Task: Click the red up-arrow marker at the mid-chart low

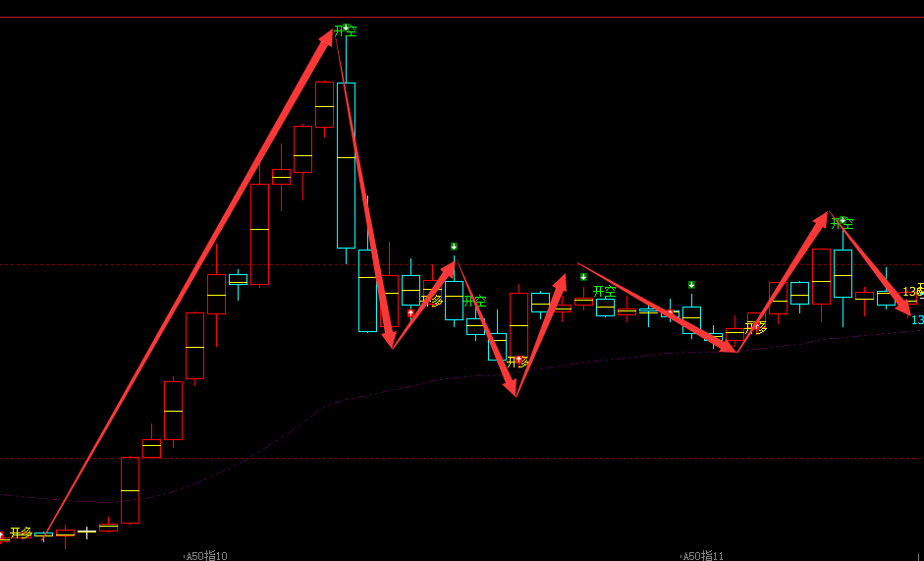Action: (x=518, y=360)
